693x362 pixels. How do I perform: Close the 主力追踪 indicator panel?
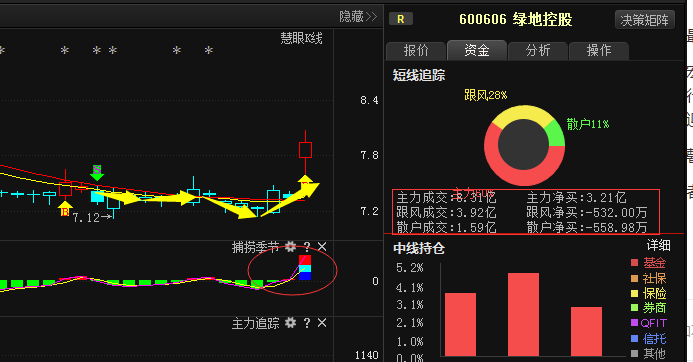(x=322, y=323)
